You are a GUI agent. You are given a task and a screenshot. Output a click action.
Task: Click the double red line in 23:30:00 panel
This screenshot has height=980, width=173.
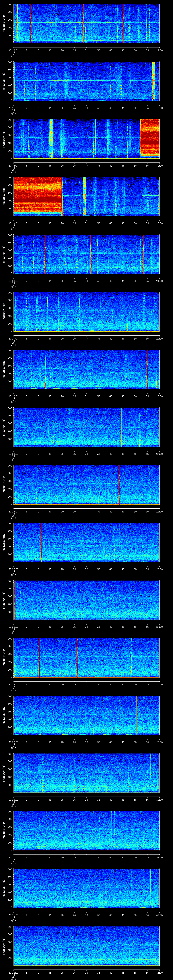pos(113,831)
